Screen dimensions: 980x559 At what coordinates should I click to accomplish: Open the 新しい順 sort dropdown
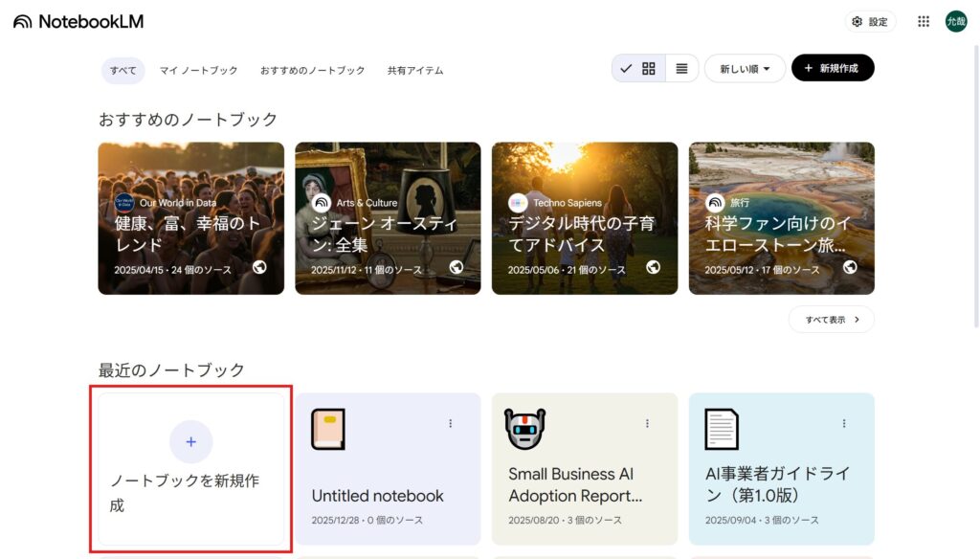(745, 69)
